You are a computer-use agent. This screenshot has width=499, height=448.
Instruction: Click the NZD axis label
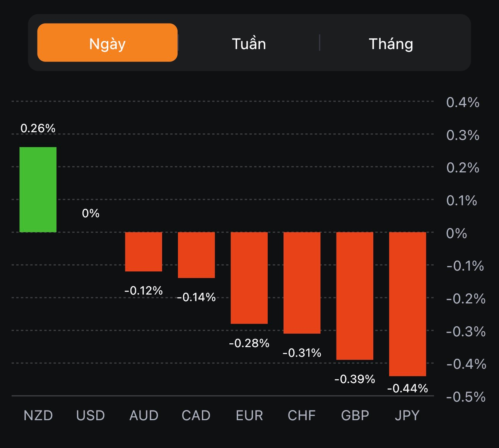(38, 416)
